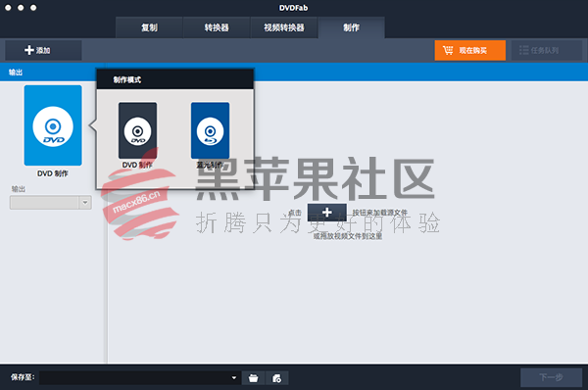Image resolution: width=588 pixels, height=390 pixels.
Task: Choose Blu-ray 蓝光制作 in the mode popup
Action: click(210, 130)
